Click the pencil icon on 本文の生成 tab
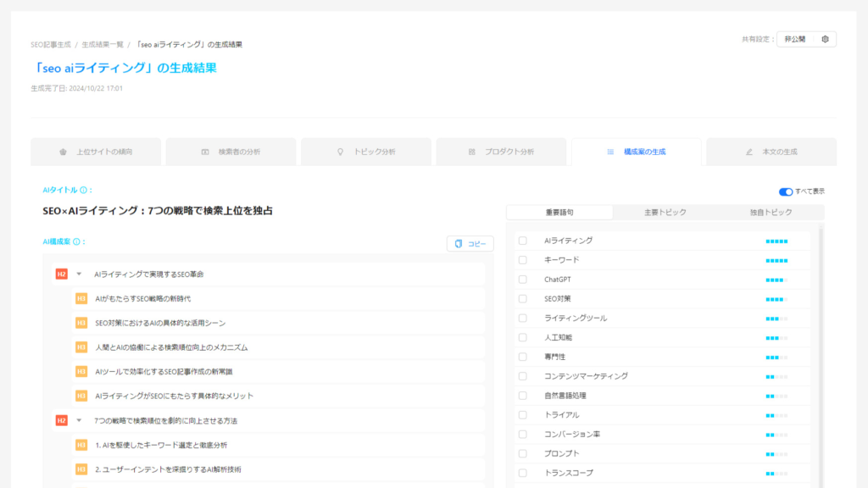This screenshot has width=868, height=488. (749, 152)
